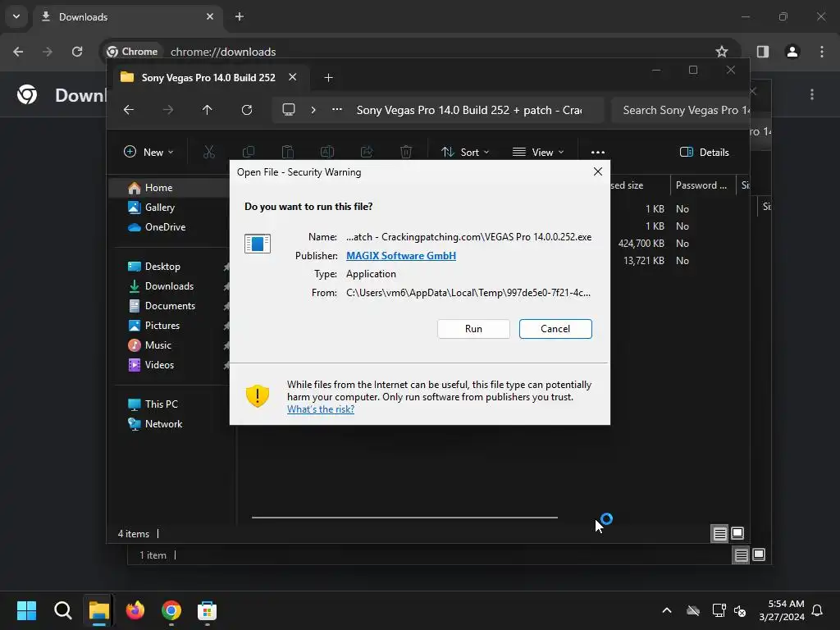
Task: Go back in File Explorer
Action: point(129,110)
